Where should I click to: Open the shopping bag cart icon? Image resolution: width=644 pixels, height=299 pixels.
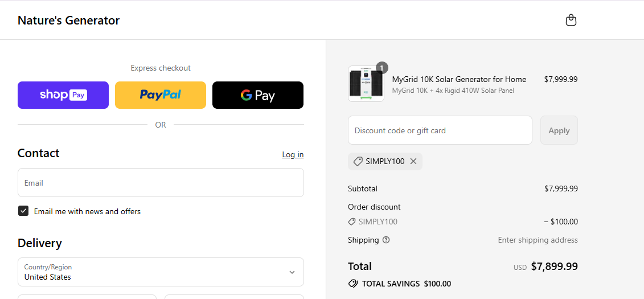tap(571, 20)
